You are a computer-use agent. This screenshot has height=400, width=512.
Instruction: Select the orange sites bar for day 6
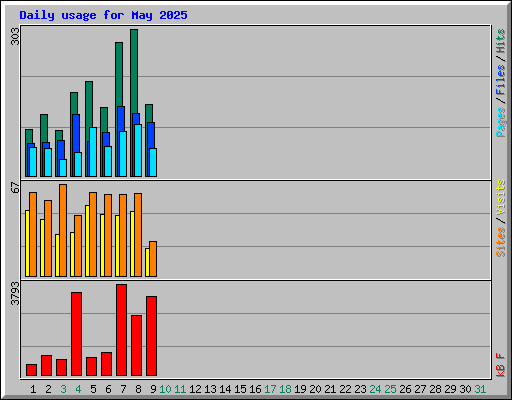point(108,235)
